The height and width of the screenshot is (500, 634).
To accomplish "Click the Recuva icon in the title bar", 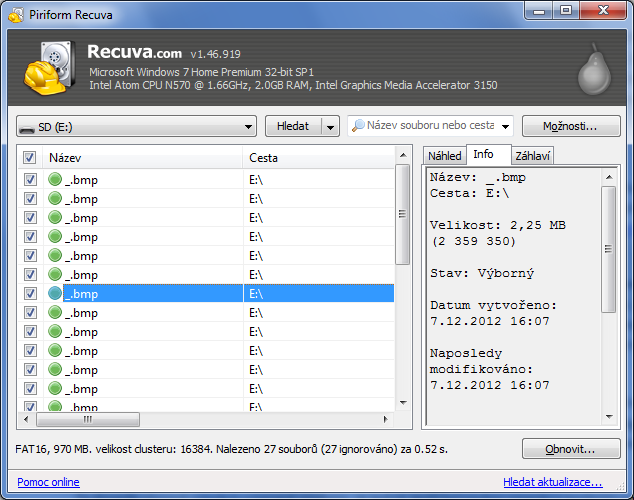I will (x=16, y=15).
